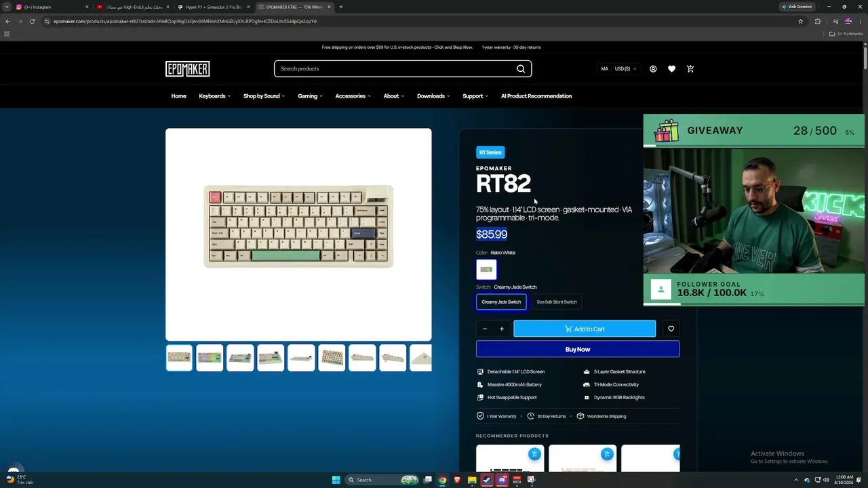Click the Buy Now button

[x=578, y=349]
